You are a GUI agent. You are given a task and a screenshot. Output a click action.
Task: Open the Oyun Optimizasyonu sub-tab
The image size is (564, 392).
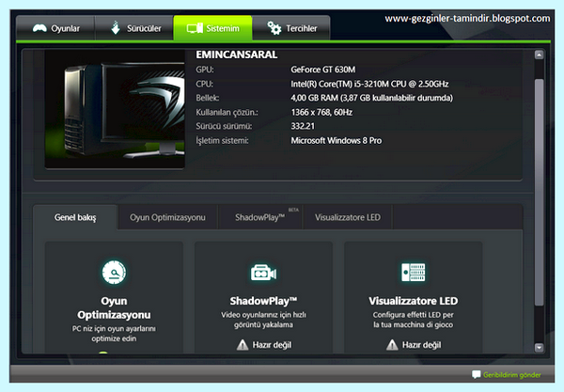(167, 217)
